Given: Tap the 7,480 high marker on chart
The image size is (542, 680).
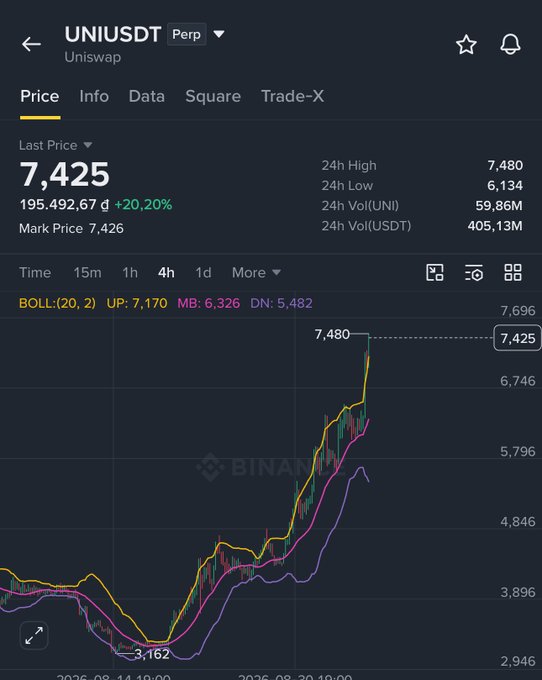Looking at the screenshot, I should click(x=332, y=334).
